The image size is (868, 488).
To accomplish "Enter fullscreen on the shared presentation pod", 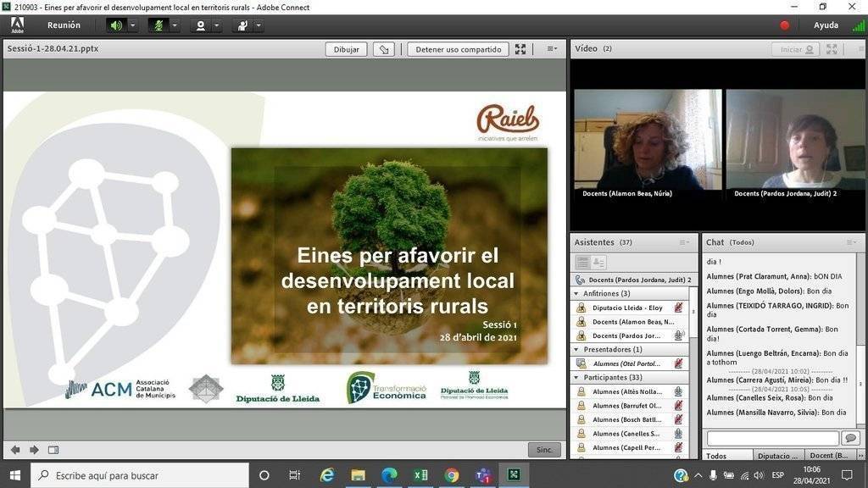I will coord(520,49).
